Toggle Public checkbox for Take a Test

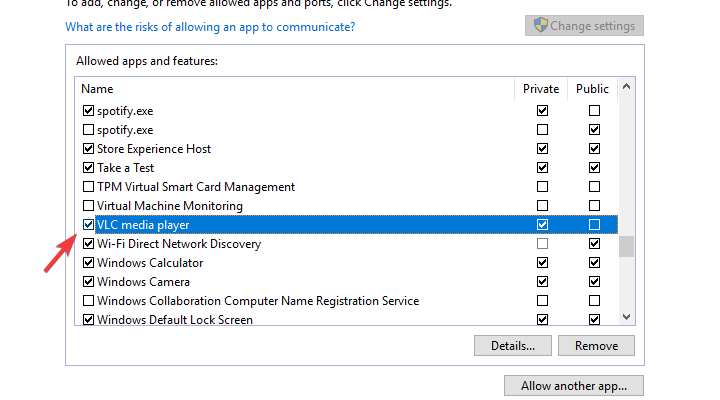594,168
